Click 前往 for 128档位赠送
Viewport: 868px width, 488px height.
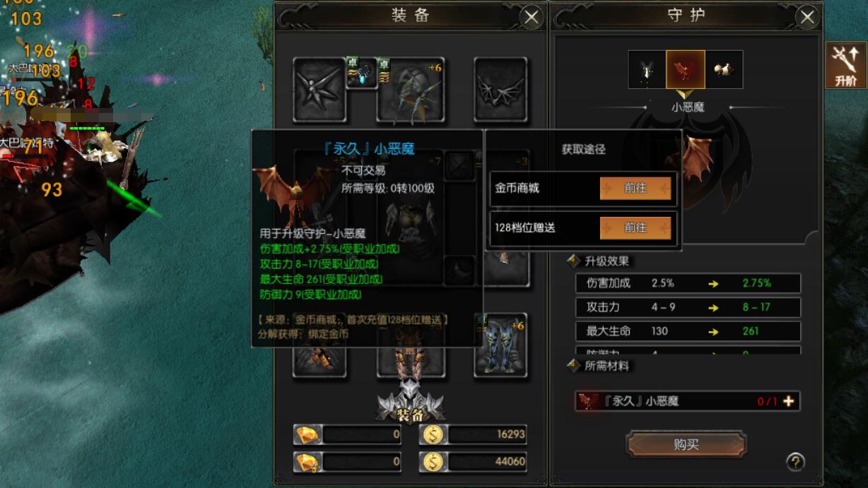click(635, 227)
